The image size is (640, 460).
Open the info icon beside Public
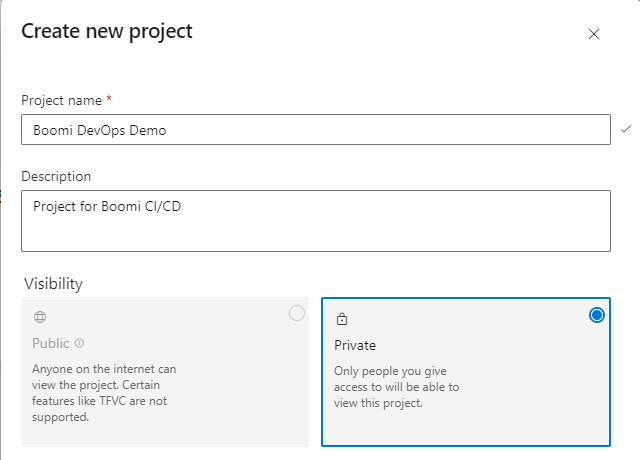point(80,343)
